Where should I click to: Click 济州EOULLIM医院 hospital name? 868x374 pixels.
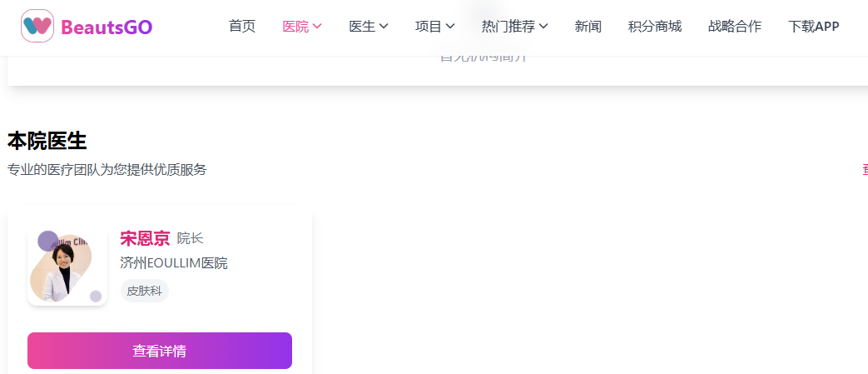[x=174, y=263]
